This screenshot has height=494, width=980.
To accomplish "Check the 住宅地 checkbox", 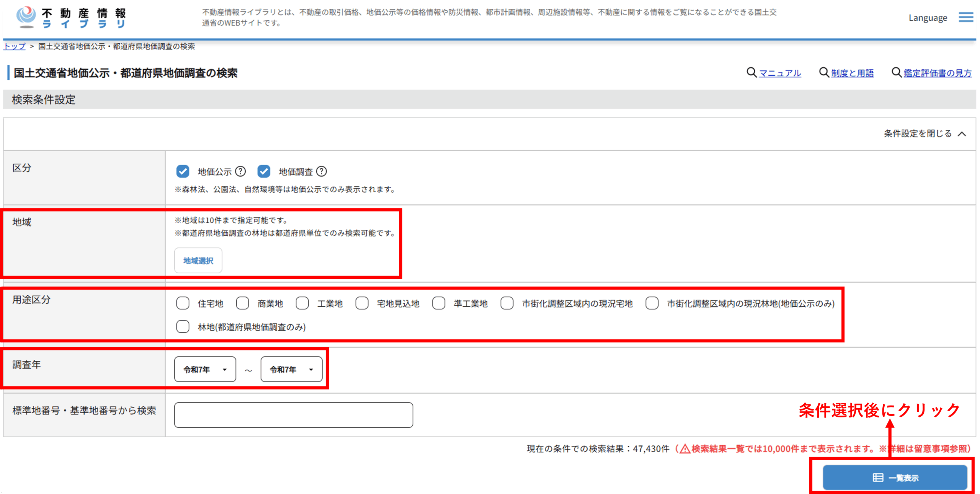I will coord(183,303).
